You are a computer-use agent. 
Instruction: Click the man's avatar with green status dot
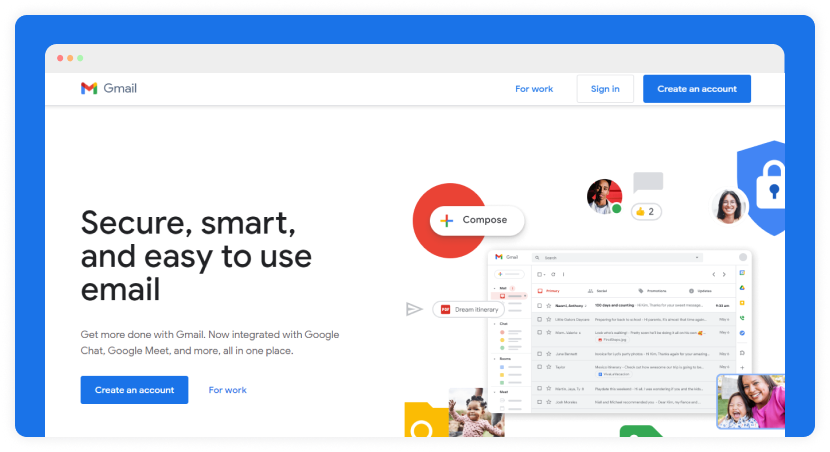pos(604,196)
